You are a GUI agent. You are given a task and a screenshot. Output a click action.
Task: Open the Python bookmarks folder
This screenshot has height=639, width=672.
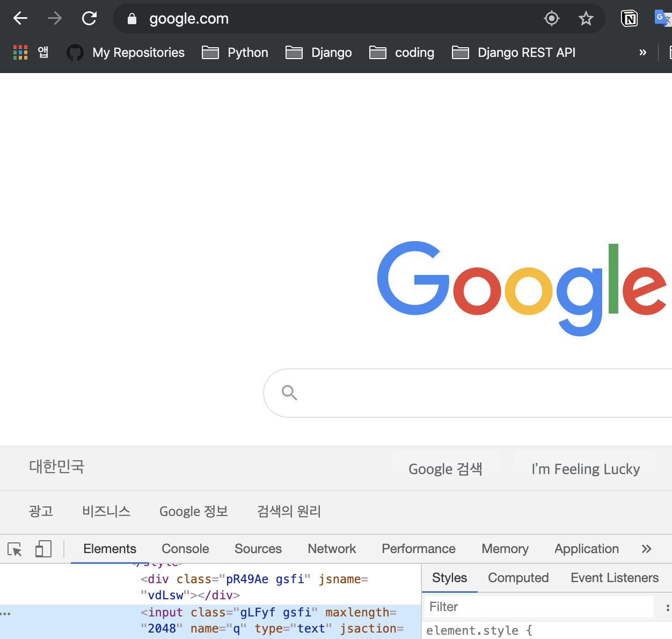(235, 52)
